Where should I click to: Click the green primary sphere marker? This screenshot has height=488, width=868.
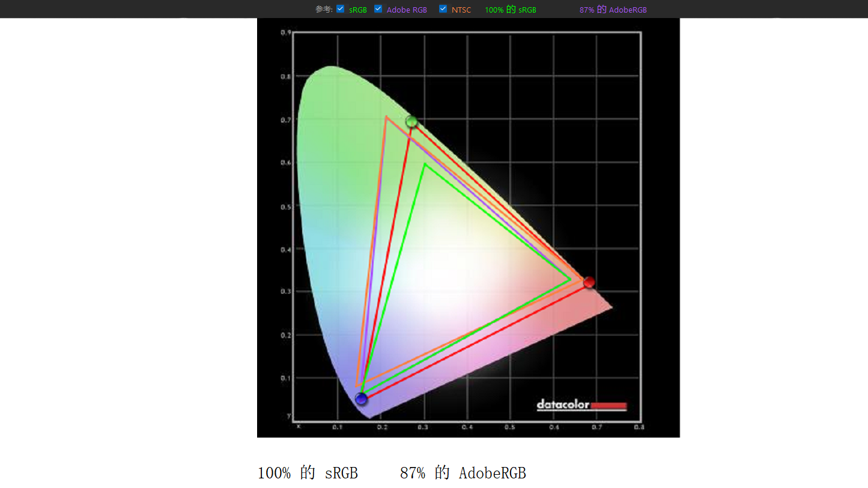[x=411, y=122]
